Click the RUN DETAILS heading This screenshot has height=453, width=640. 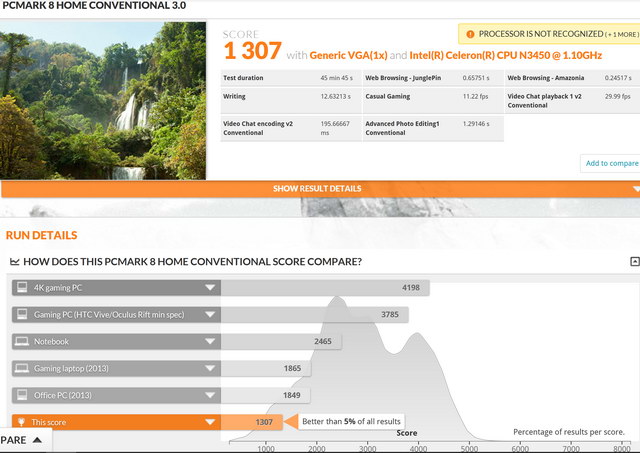(41, 235)
